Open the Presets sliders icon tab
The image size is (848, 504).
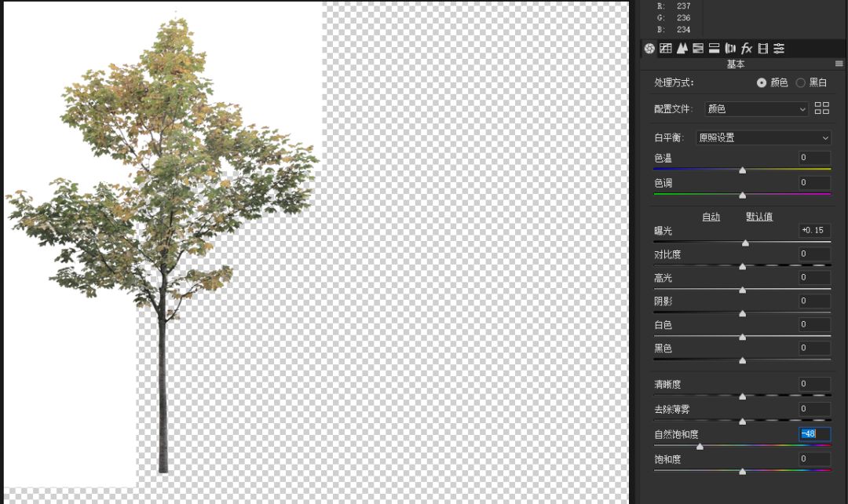coord(779,49)
